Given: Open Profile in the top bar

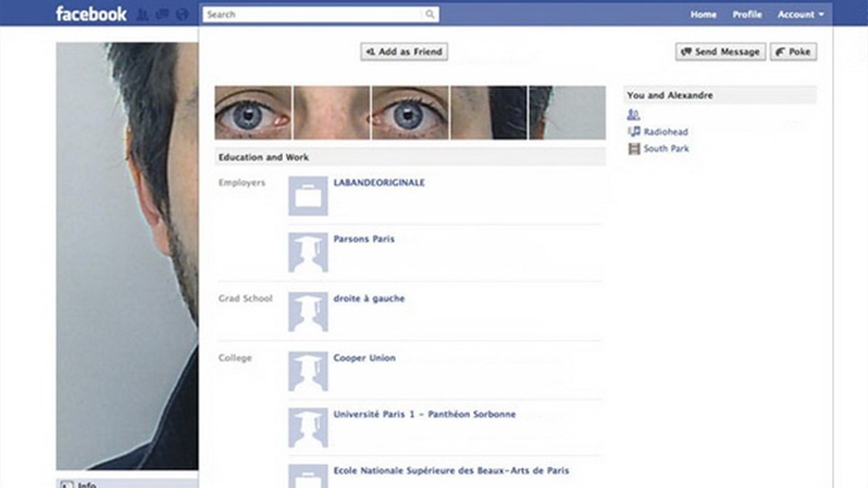Looking at the screenshot, I should [747, 14].
